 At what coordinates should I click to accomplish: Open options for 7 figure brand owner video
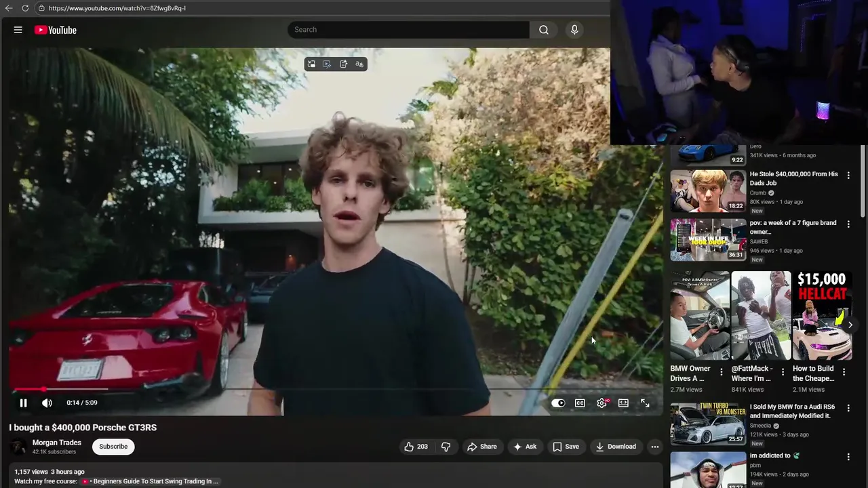pyautogui.click(x=848, y=224)
